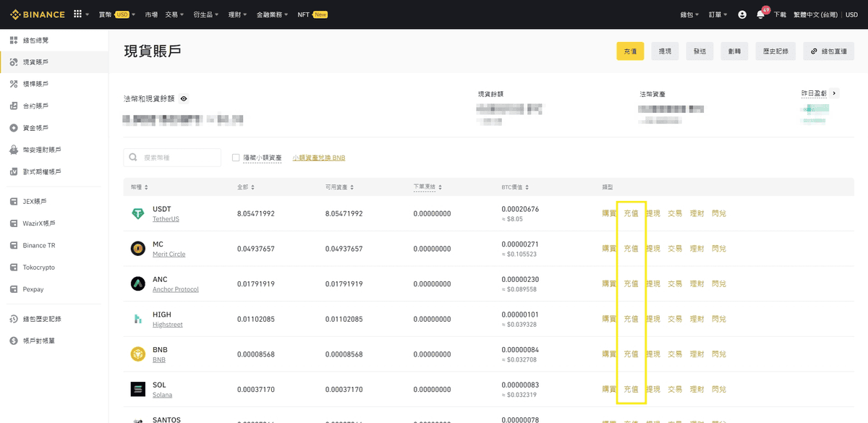The height and width of the screenshot is (423, 868).
Task: Open the notifications bell icon
Action: coord(760,14)
